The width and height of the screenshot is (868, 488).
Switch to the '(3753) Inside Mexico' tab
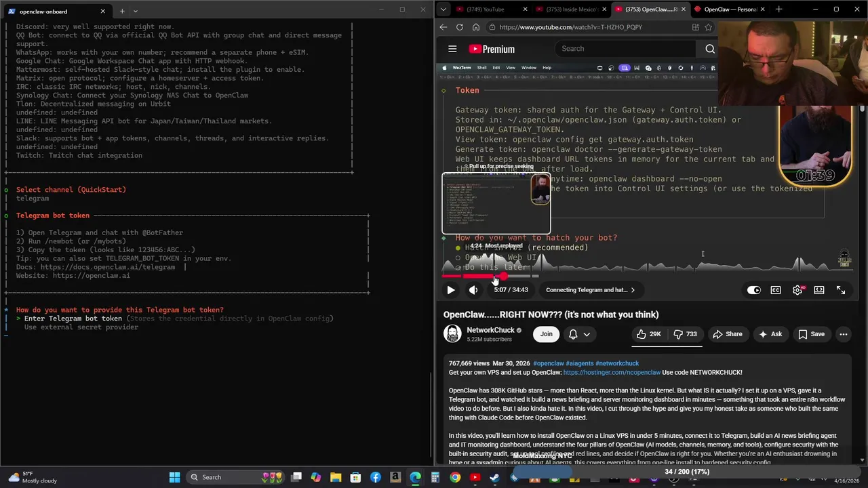[x=570, y=9]
